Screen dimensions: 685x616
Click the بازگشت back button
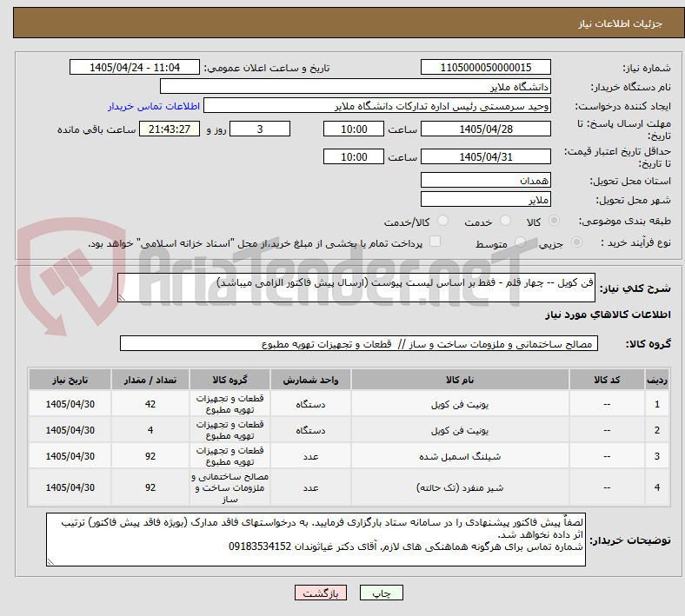[x=321, y=593]
